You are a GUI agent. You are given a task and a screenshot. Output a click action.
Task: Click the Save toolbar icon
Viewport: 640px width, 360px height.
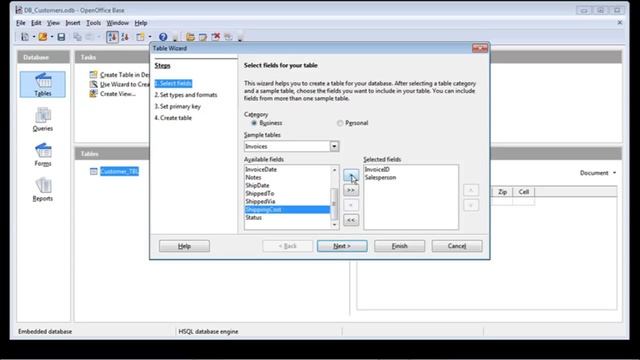point(61,37)
